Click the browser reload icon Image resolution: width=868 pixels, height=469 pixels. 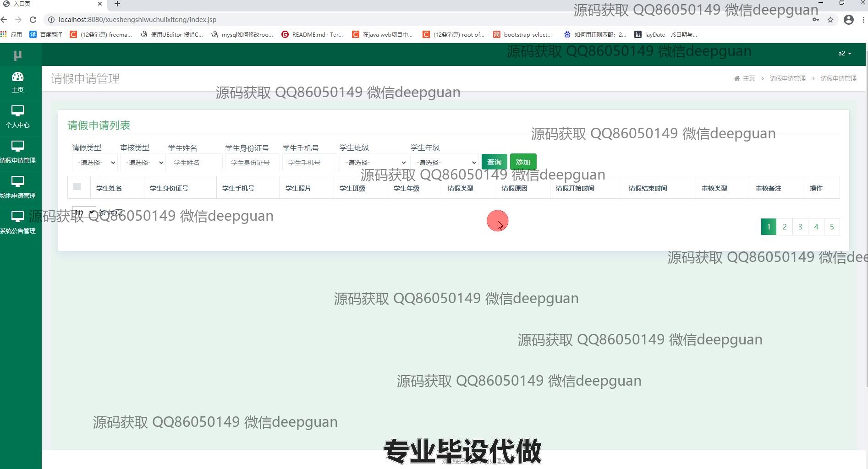33,20
